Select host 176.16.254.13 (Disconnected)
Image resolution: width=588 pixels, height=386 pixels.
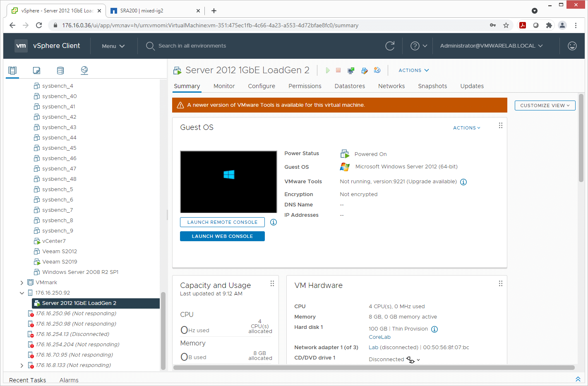(72, 334)
